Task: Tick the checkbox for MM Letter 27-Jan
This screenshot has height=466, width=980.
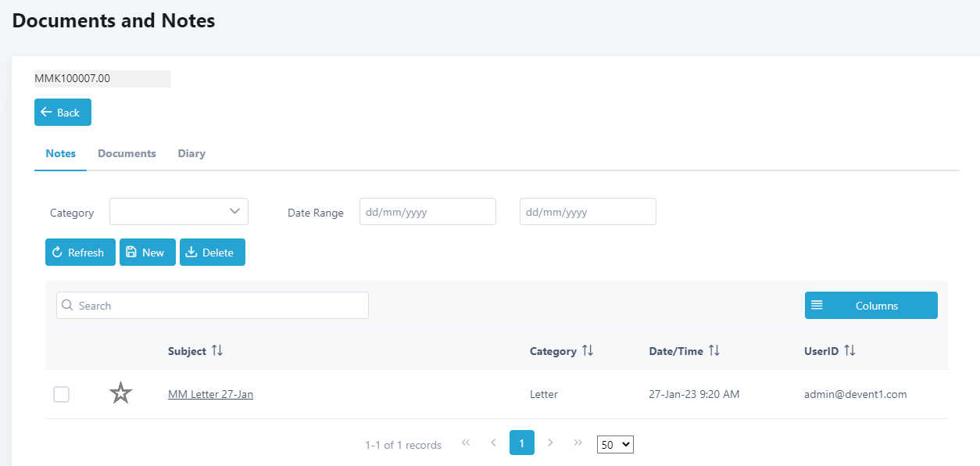Action: [61, 395]
